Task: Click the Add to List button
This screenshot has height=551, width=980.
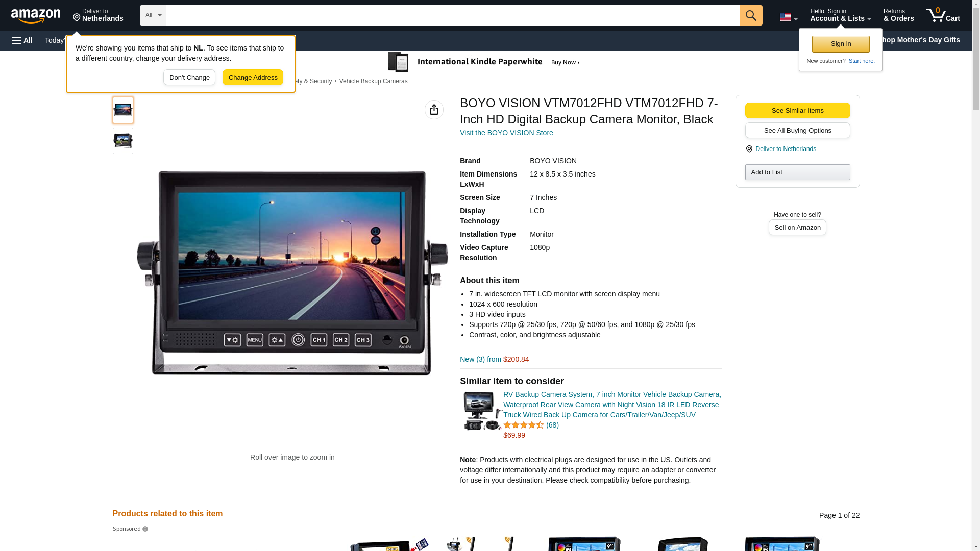Action: coord(797,172)
